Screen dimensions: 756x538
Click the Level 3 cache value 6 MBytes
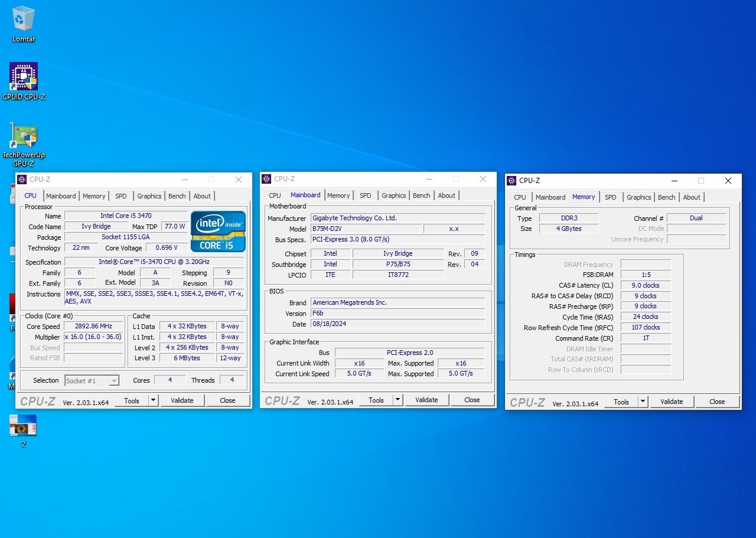point(187,358)
